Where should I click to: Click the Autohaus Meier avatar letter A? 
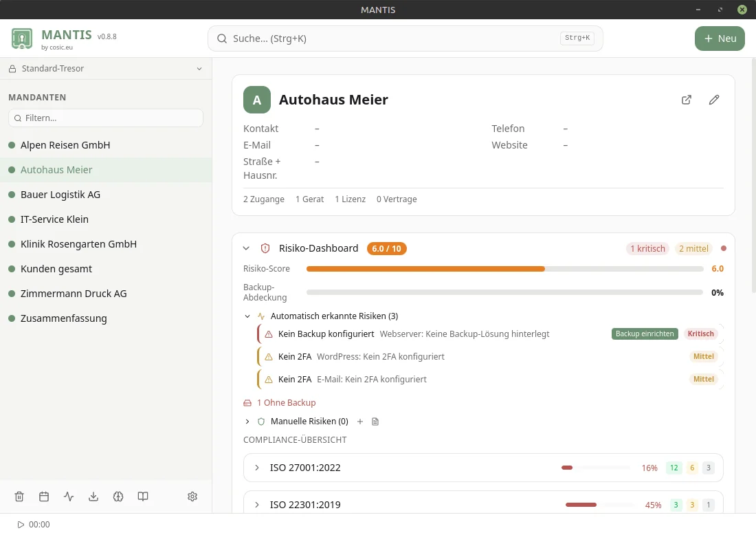pos(257,100)
